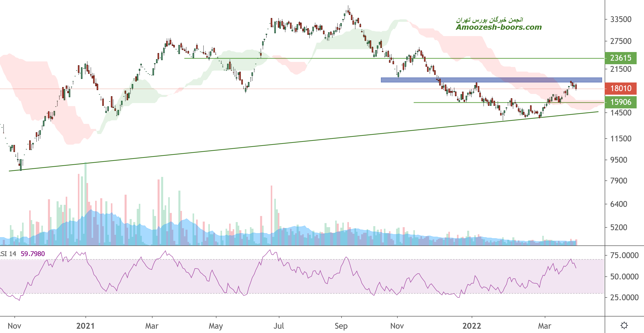Click the Sep label on time axis
Image resolution: width=644 pixels, height=333 pixels.
tap(341, 326)
